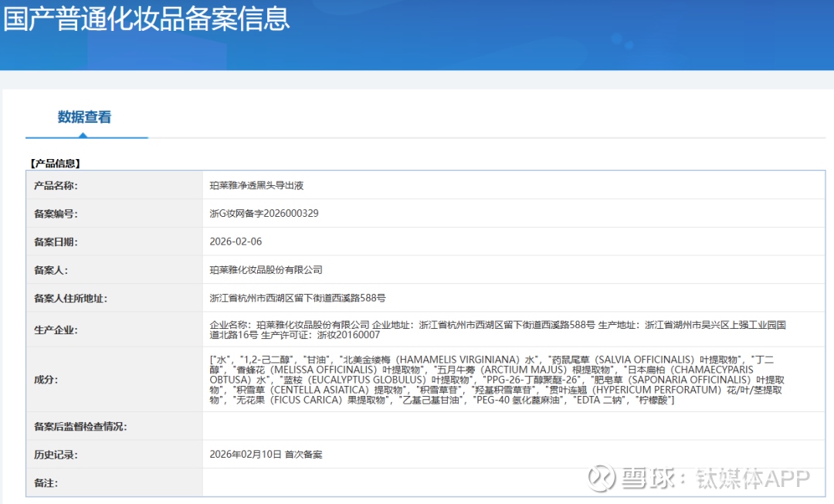Viewport: 834px width, 504px height.
Task: Click the filing number 浙G妆网备字2026000329
Action: 264,214
